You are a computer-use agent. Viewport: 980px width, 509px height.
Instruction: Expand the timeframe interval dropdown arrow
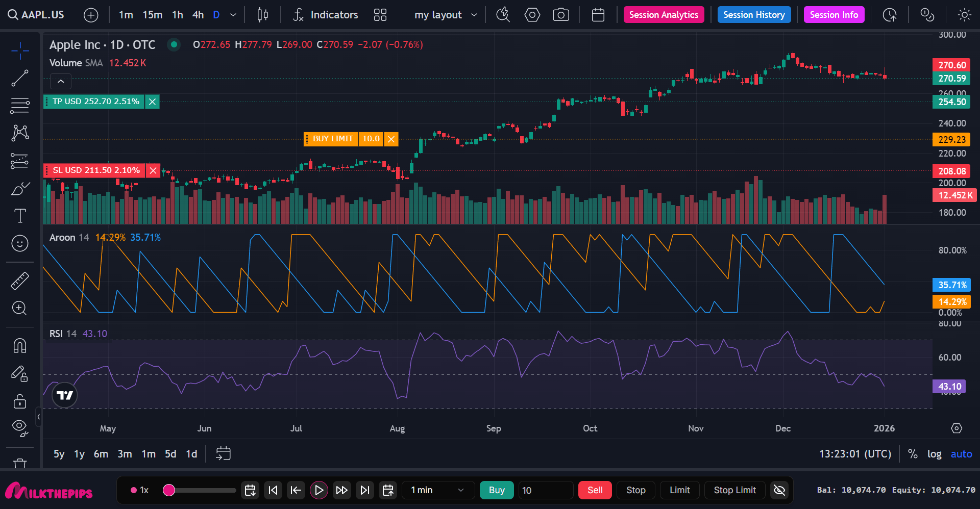(x=233, y=15)
